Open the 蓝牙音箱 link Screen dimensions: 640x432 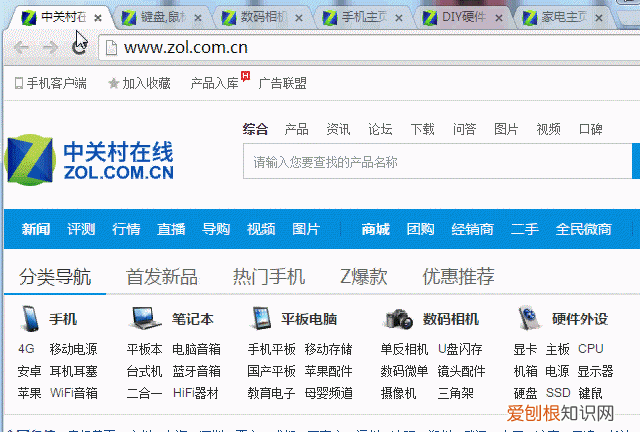click(196, 371)
